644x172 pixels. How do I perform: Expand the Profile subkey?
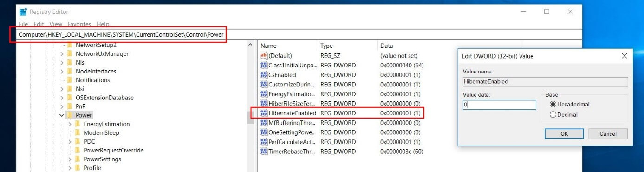[70, 168]
